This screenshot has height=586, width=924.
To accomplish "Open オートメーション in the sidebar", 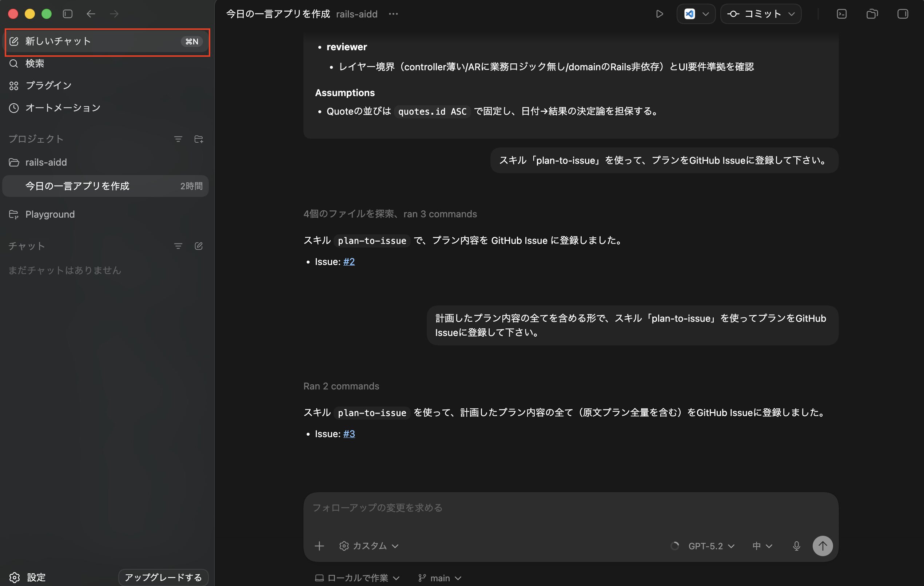I will pyautogui.click(x=63, y=107).
